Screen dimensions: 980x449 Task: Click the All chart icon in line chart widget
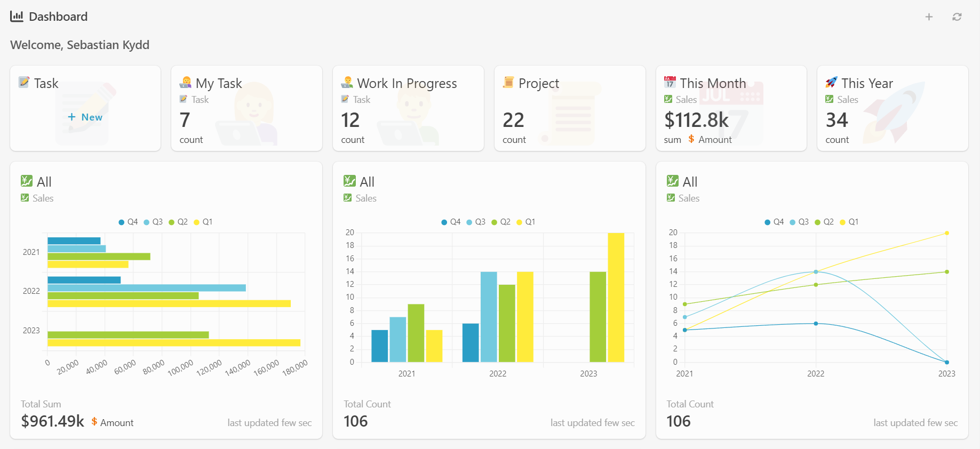coord(672,181)
